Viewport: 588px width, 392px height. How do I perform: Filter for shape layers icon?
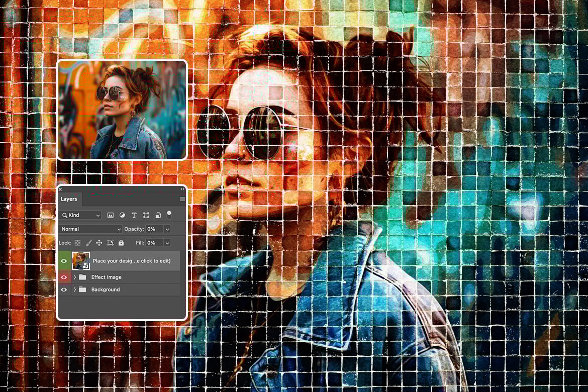click(146, 215)
